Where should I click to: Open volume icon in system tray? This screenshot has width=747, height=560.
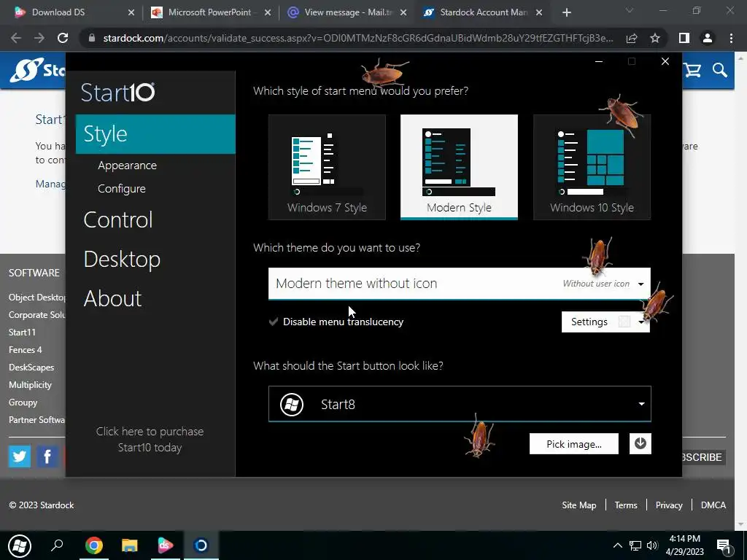(652, 545)
